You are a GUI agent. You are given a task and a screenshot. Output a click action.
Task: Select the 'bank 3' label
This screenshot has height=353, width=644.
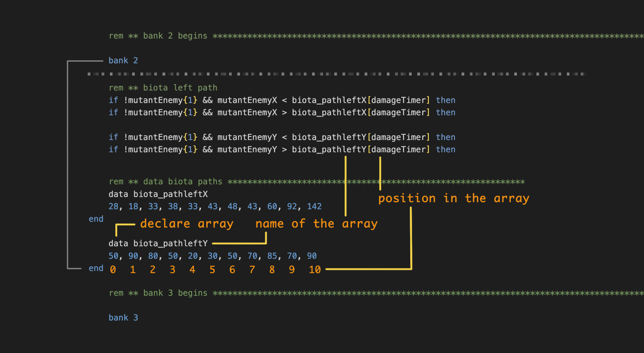pos(123,317)
